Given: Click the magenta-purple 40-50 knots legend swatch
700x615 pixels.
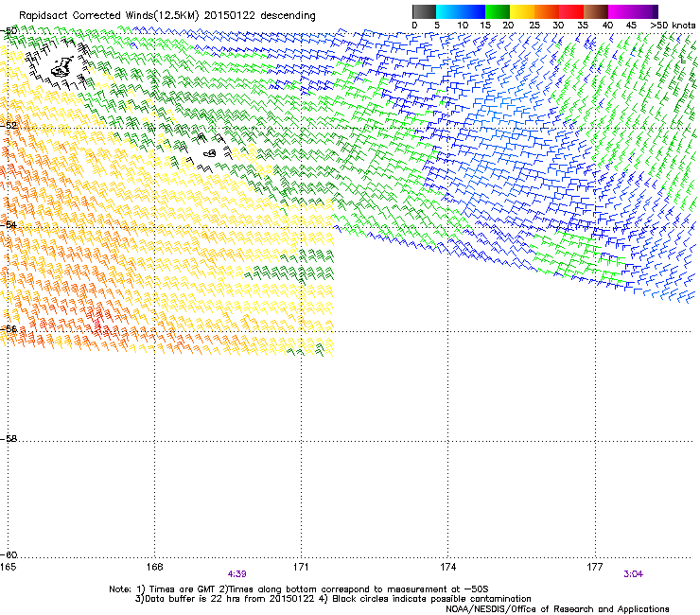Looking at the screenshot, I should pos(633,11).
